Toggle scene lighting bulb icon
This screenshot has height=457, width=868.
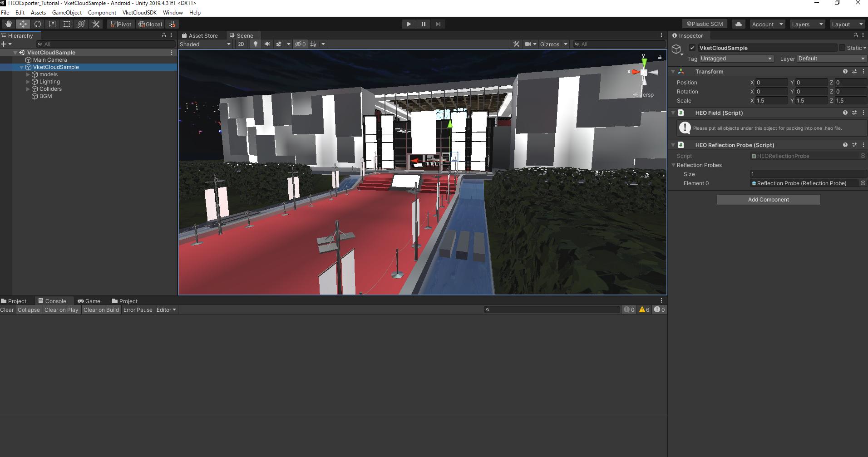click(256, 44)
